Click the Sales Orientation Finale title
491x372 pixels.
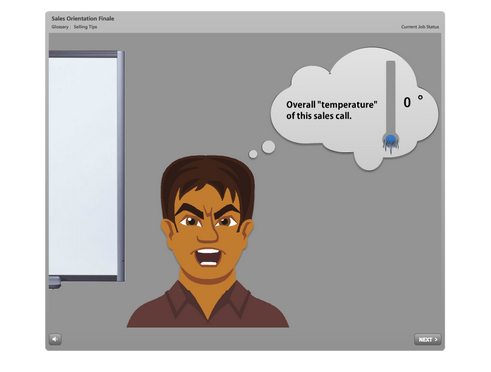pos(83,19)
